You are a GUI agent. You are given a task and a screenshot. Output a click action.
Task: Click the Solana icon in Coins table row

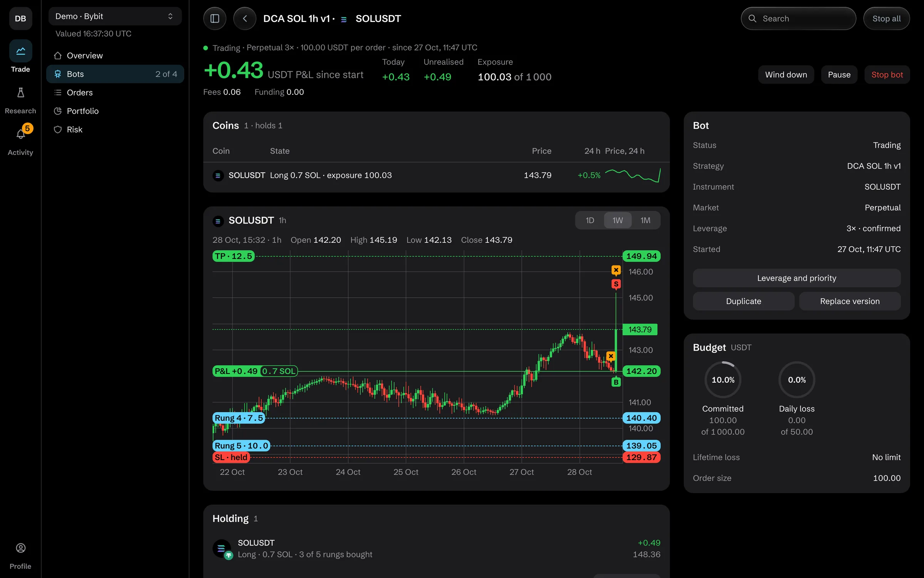(218, 175)
